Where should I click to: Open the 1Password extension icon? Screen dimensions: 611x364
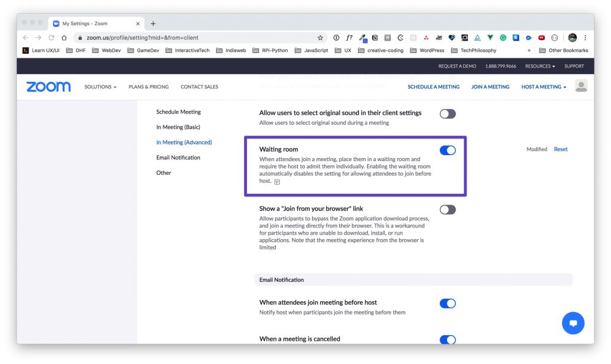point(337,38)
